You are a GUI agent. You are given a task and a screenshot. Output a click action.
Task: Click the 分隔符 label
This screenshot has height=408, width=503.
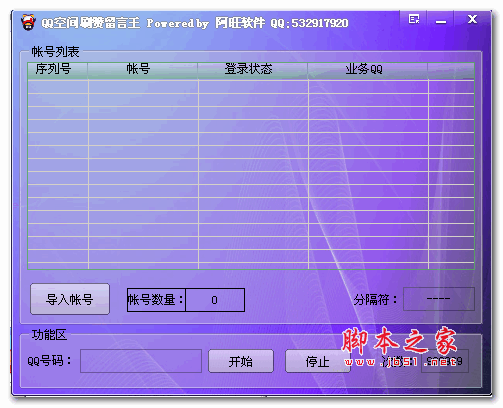[376, 299]
